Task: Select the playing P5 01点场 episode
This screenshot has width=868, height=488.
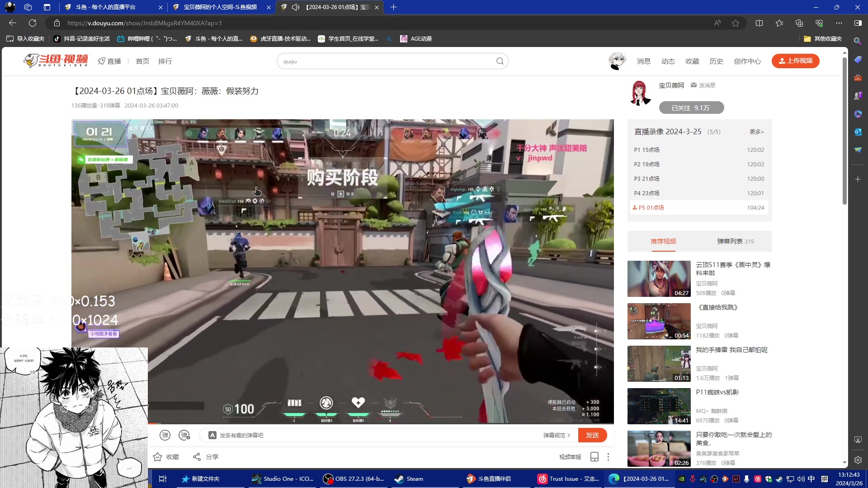Action: pos(699,207)
